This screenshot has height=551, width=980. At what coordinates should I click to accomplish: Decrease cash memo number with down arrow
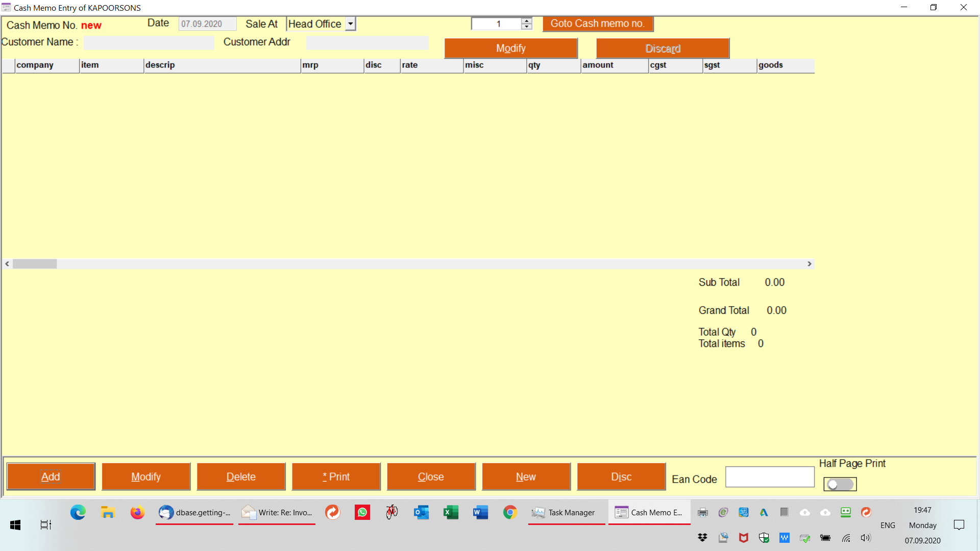point(527,27)
